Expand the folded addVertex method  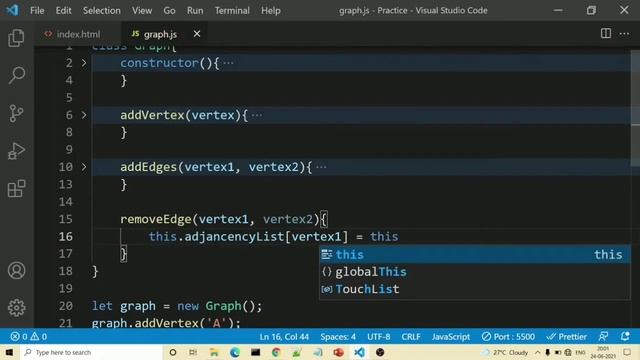tap(84, 115)
